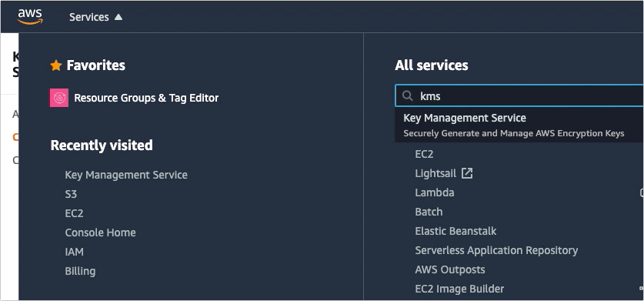The height and width of the screenshot is (301, 644).
Task: Open Lightsail service link
Action: [435, 173]
